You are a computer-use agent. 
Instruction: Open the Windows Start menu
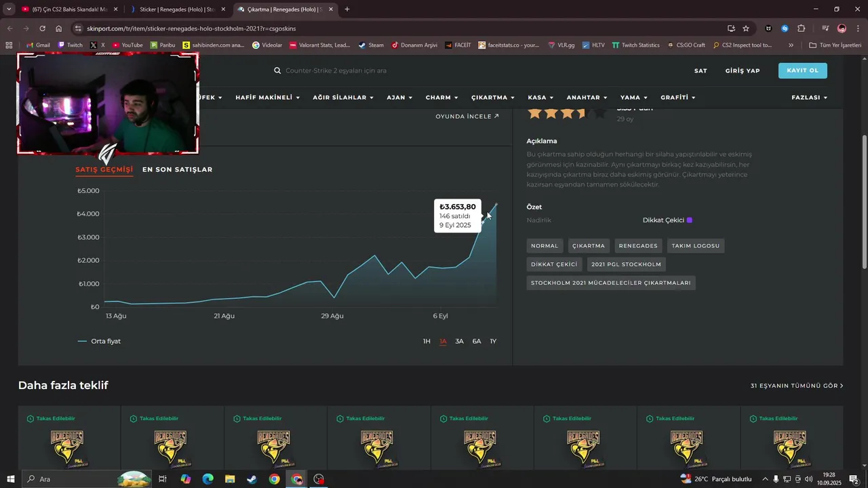click(10, 479)
